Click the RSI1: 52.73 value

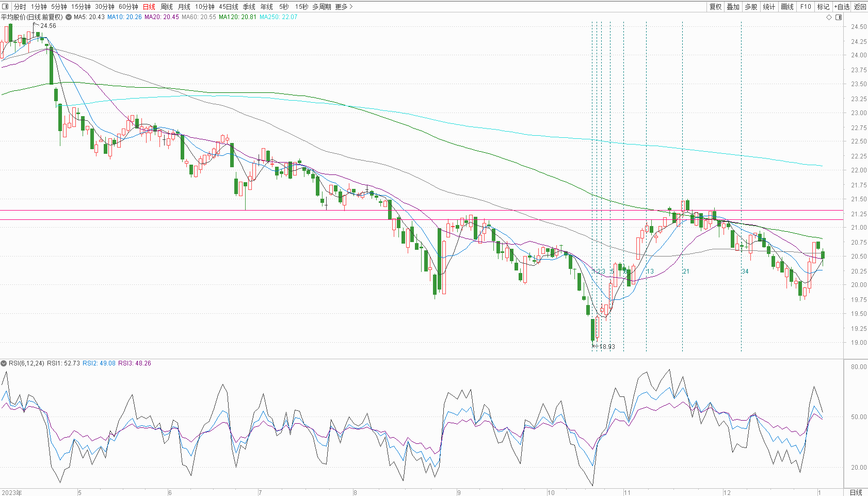pyautogui.click(x=63, y=363)
